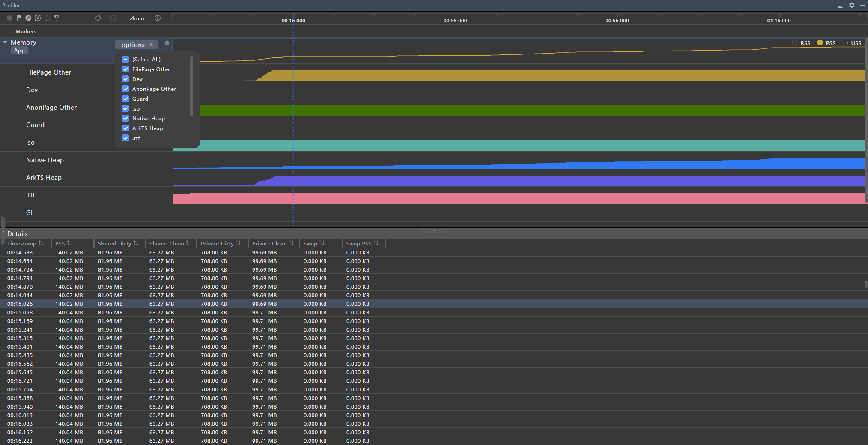This screenshot has height=445, width=868.
Task: Uncheck the ArkTS Heap option
Action: click(x=125, y=128)
